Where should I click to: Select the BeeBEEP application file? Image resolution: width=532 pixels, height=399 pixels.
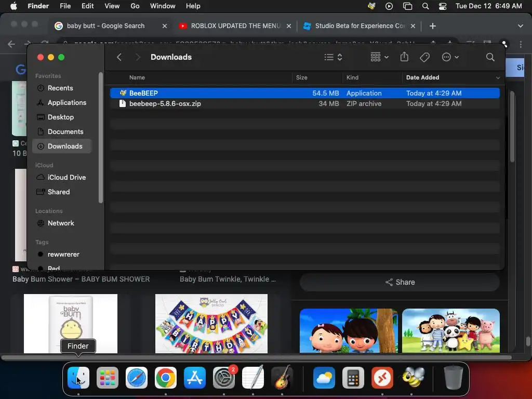304,93
